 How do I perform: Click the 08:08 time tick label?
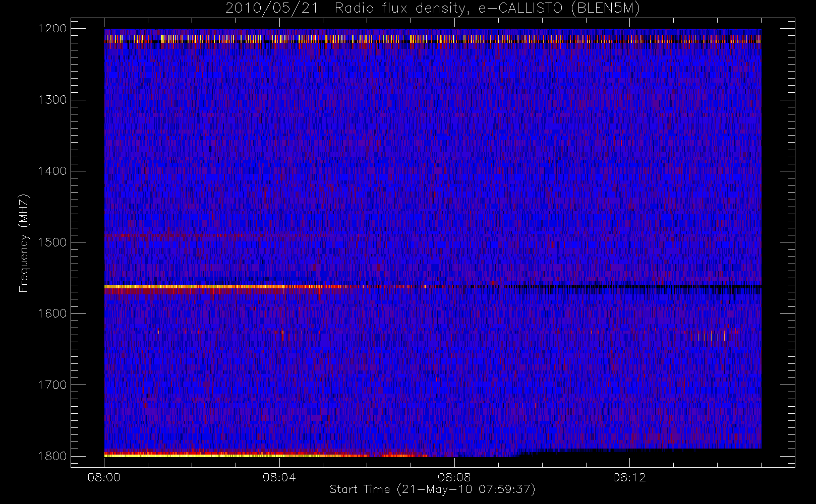click(x=454, y=477)
